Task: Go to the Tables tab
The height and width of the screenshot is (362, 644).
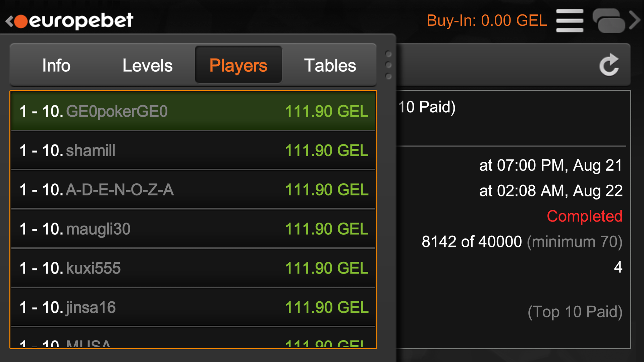Action: pos(330,65)
